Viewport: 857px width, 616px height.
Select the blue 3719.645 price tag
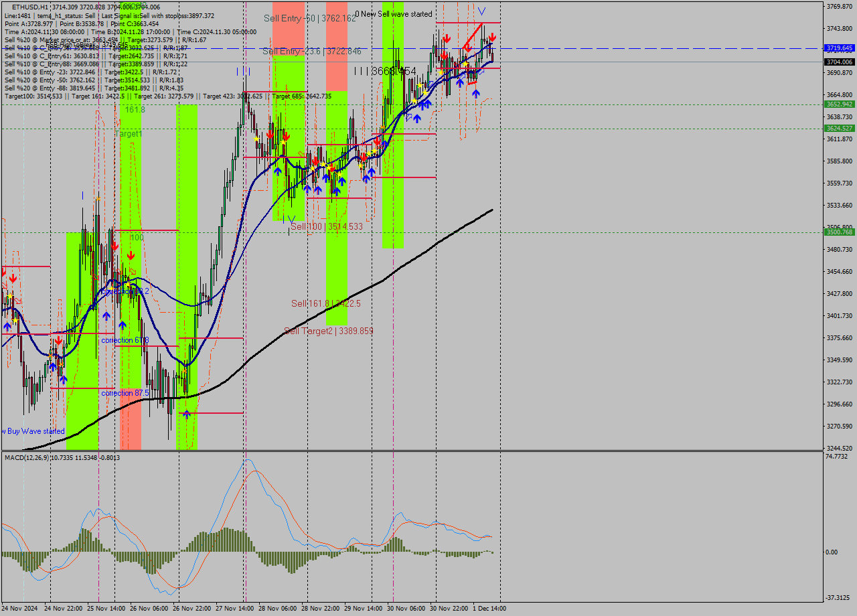(839, 48)
